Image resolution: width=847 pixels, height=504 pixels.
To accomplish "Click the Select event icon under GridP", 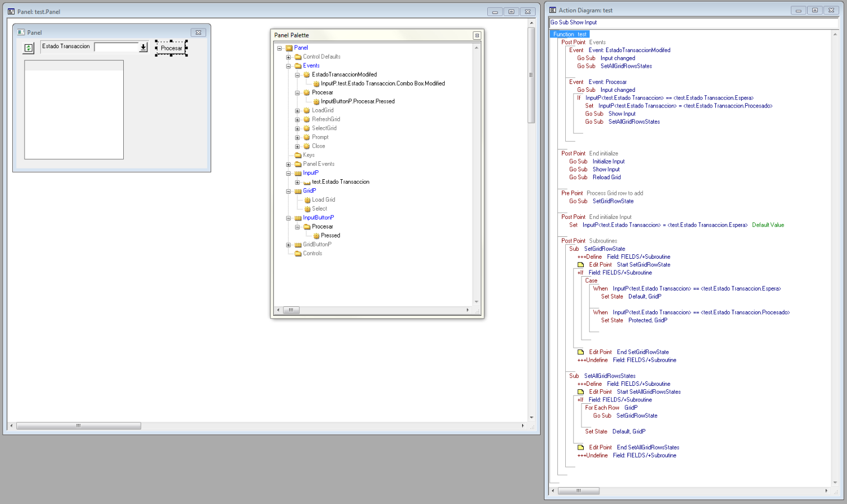I will pyautogui.click(x=307, y=209).
